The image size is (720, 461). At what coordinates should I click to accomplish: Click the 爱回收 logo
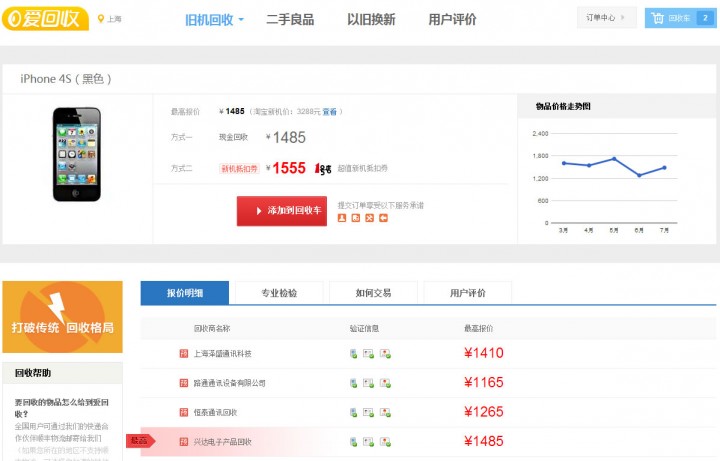[45, 19]
